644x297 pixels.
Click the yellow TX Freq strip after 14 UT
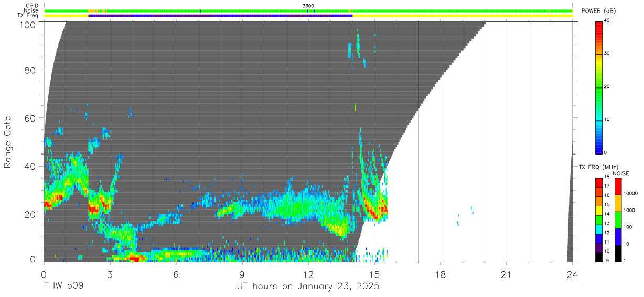pyautogui.click(x=463, y=16)
